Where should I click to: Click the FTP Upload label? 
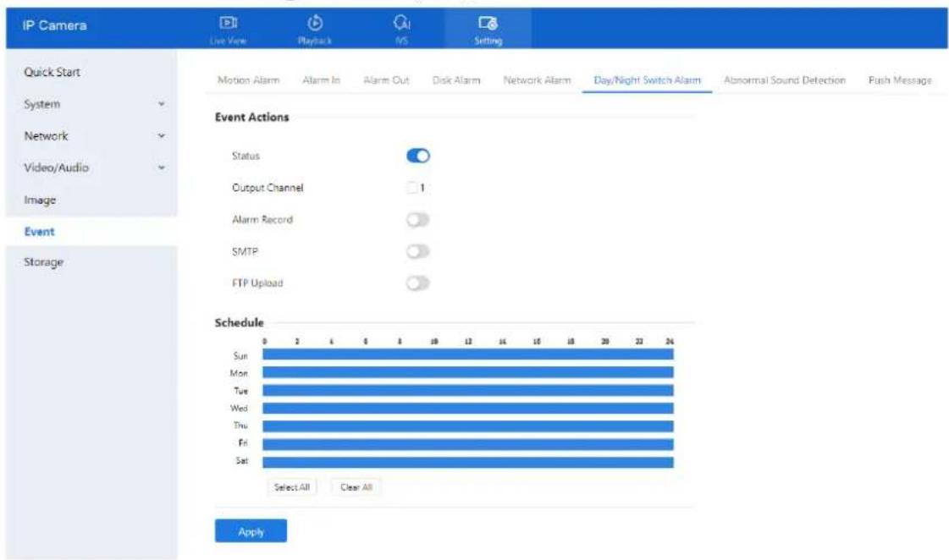257,283
